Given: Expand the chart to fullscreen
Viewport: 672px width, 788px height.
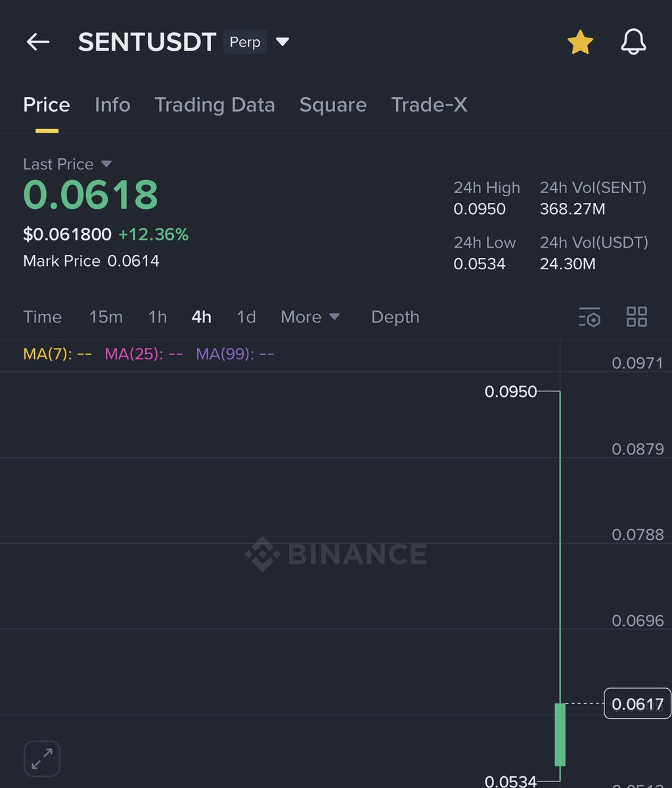Looking at the screenshot, I should pyautogui.click(x=41, y=758).
